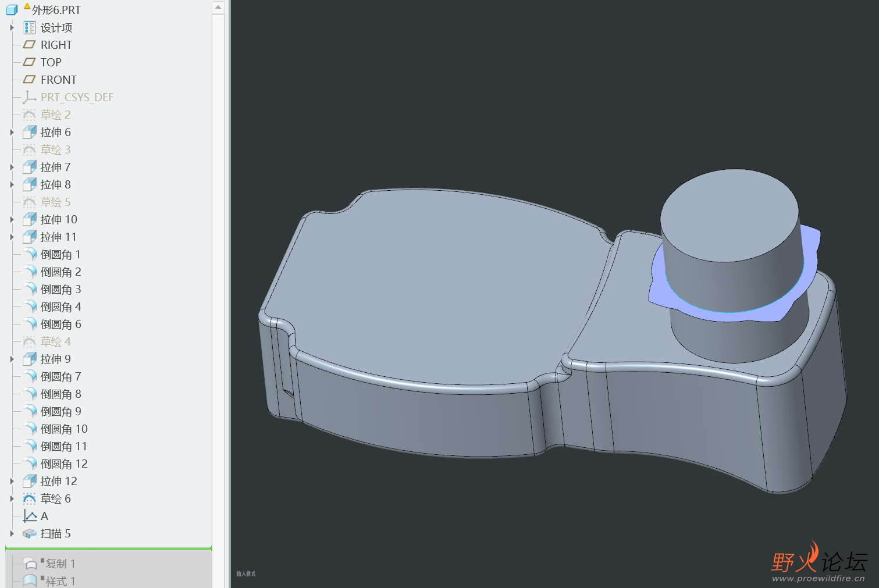Click the model tree scroll up arrow
This screenshot has height=588, width=879.
218,7
